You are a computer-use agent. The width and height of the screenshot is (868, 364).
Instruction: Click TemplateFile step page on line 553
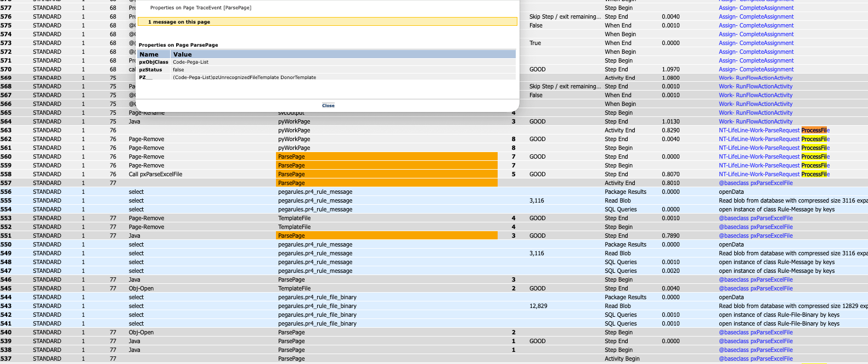(x=294, y=218)
